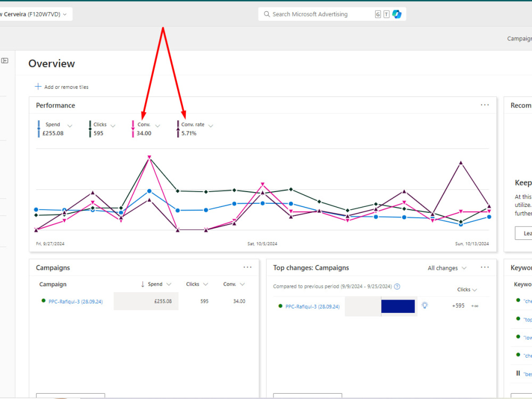
Task: Click the Clicks total 595 in Performance
Action: pos(98,134)
